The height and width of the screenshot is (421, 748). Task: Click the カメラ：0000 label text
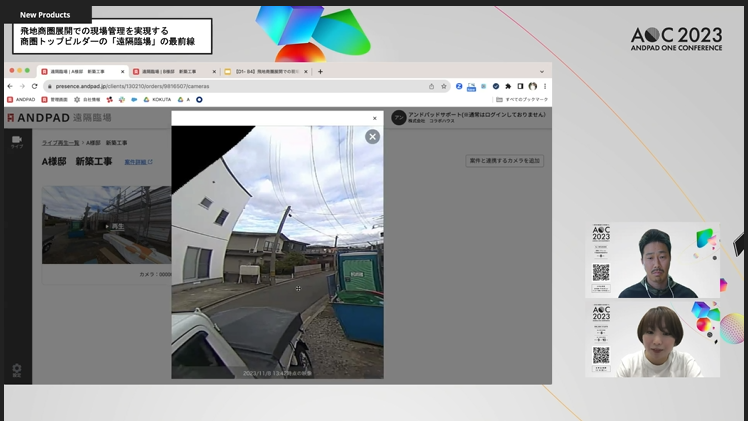(x=155, y=275)
